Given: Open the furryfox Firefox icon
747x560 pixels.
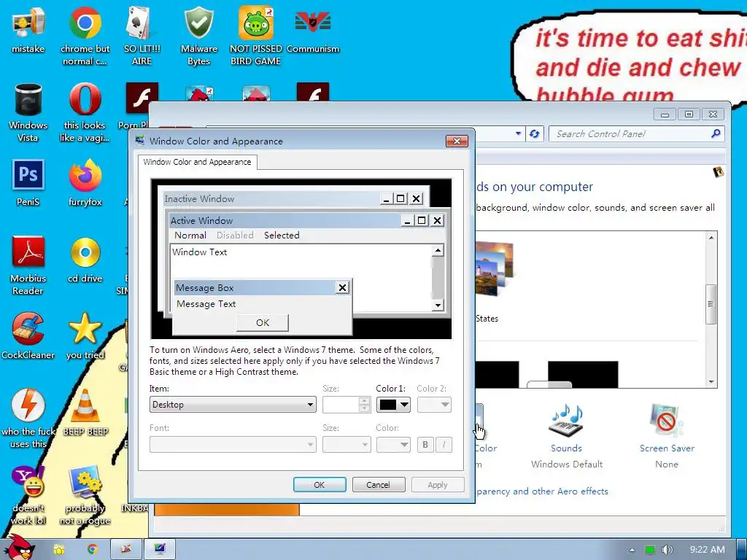Looking at the screenshot, I should (x=85, y=182).
